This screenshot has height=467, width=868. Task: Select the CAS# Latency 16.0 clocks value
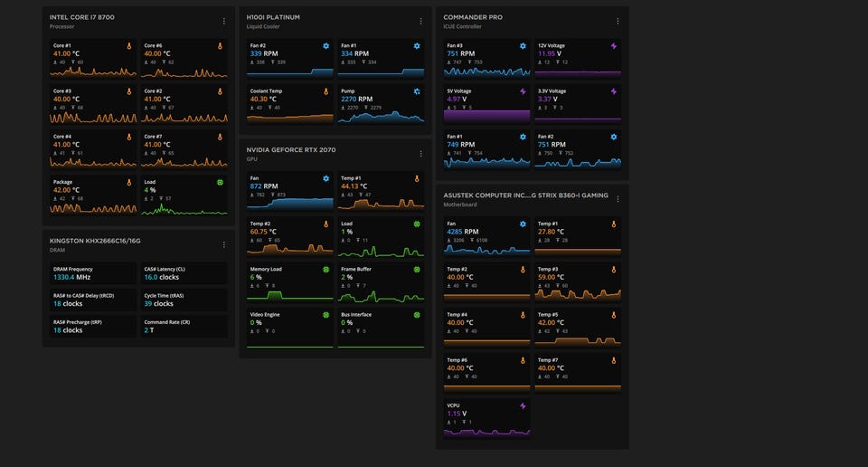click(x=162, y=277)
